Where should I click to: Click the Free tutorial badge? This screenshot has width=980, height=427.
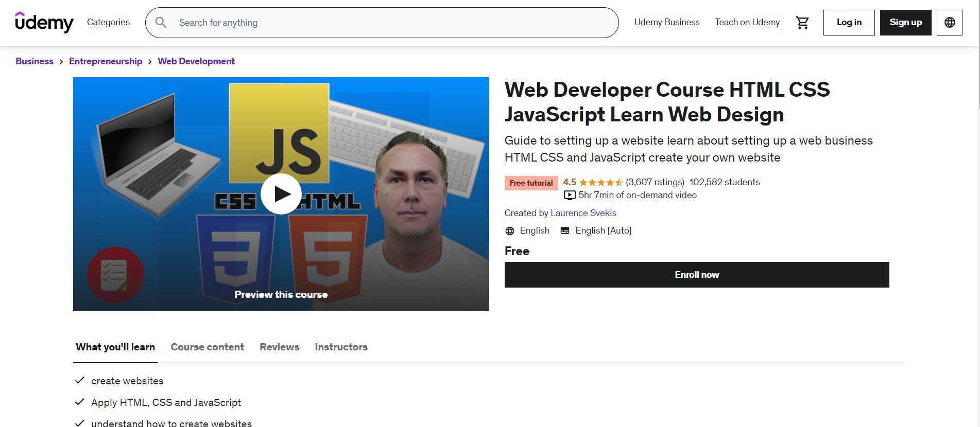[x=531, y=183]
